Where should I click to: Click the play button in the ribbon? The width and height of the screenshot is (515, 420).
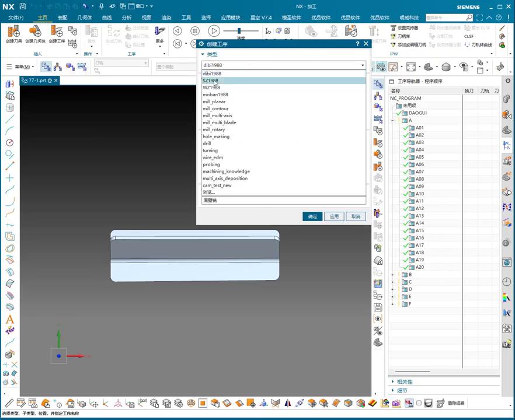pos(214,31)
